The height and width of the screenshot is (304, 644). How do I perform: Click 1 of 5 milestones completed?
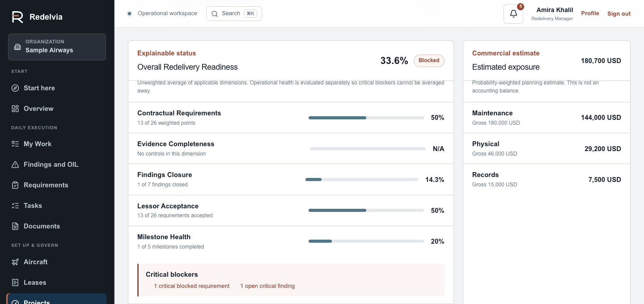170,247
